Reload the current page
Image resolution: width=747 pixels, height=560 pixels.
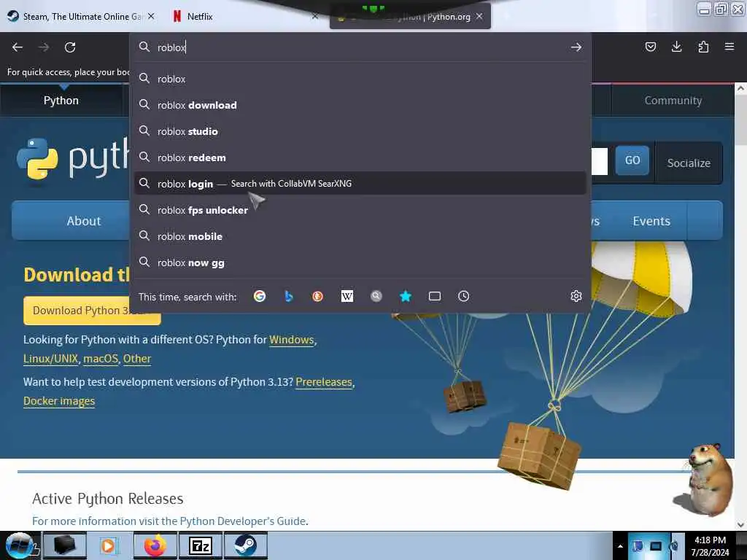tap(70, 47)
